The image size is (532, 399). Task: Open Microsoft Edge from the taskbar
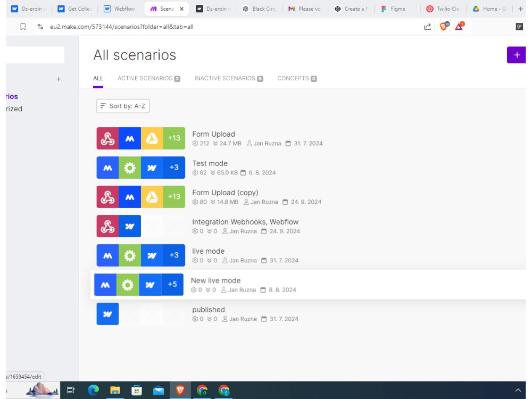(93, 390)
